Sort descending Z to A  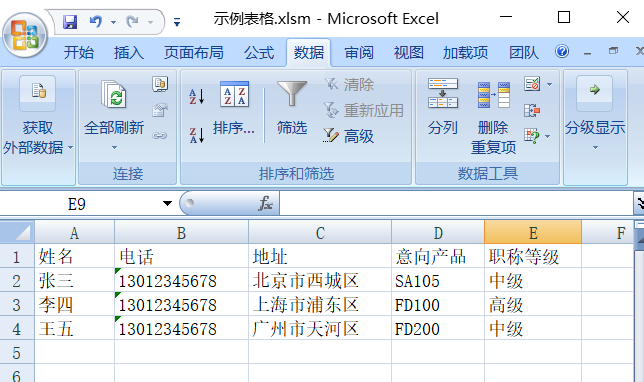(x=197, y=135)
